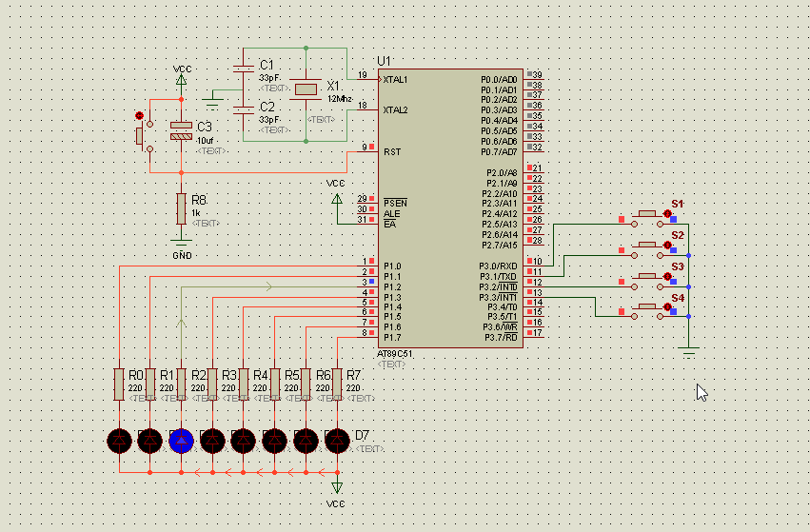810x532 pixels.
Task: Select VCC power arrow connected to EA pin
Action: tap(337, 198)
